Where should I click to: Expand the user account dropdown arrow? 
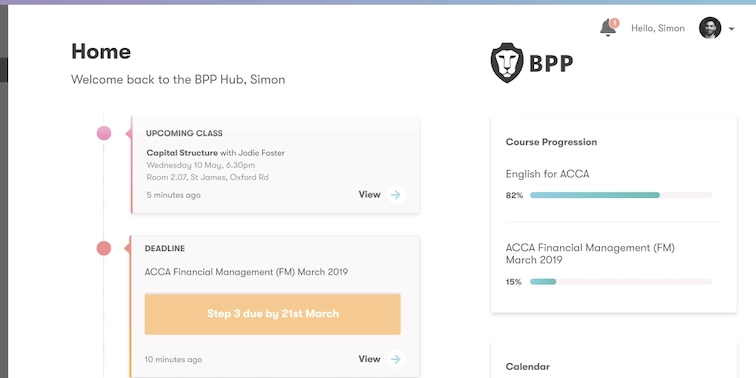pyautogui.click(x=731, y=29)
